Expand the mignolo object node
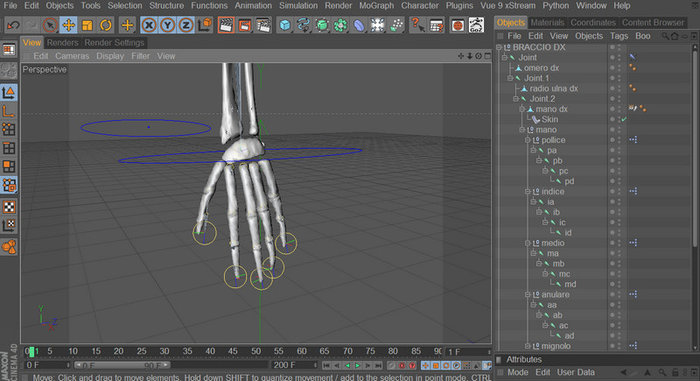The image size is (700, 381). point(528,346)
